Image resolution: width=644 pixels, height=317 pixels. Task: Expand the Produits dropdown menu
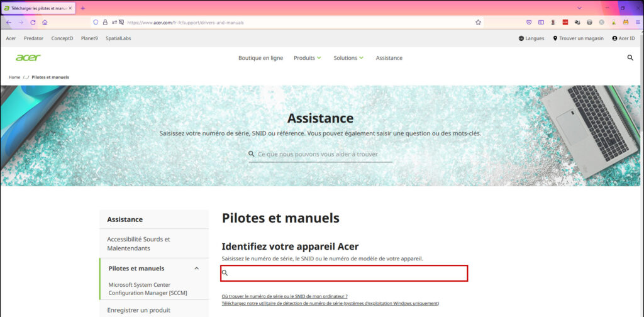click(307, 58)
